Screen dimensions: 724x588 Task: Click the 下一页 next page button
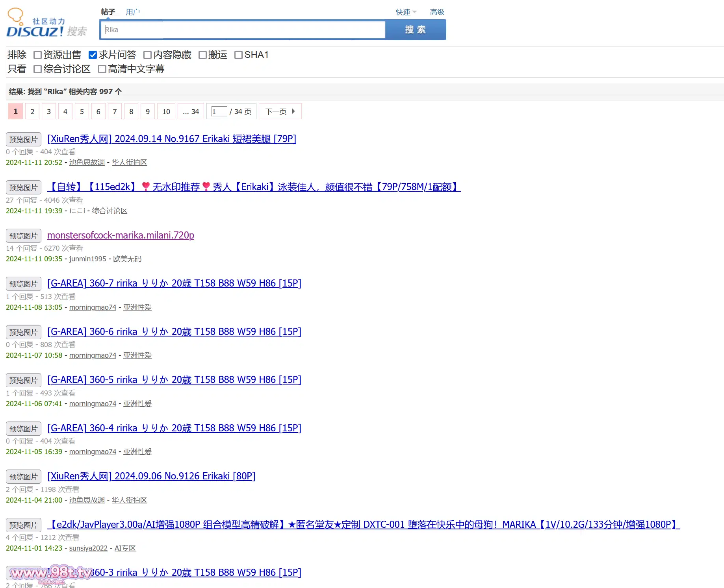pos(280,111)
